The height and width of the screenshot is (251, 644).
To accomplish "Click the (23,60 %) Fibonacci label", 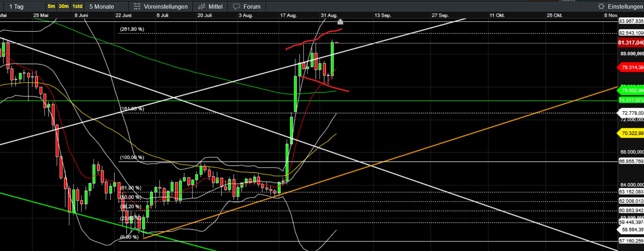I will (x=130, y=219).
